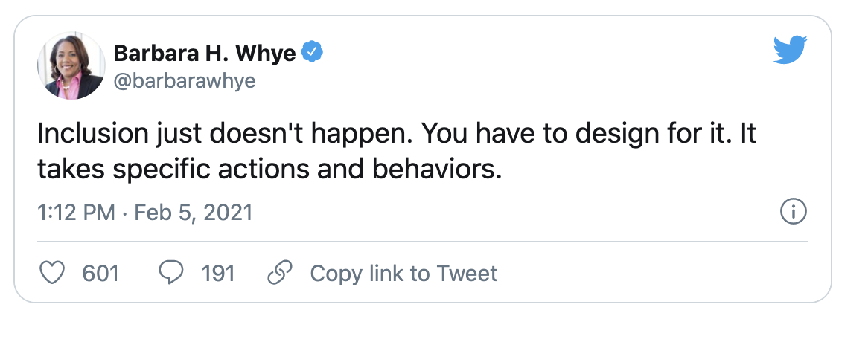Click the info circle icon

pyautogui.click(x=794, y=212)
